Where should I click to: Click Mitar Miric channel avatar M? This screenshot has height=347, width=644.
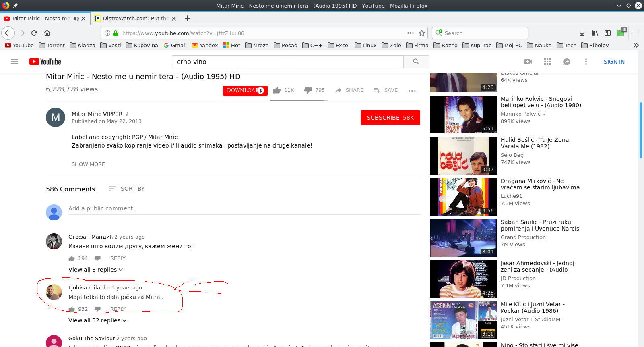56,117
